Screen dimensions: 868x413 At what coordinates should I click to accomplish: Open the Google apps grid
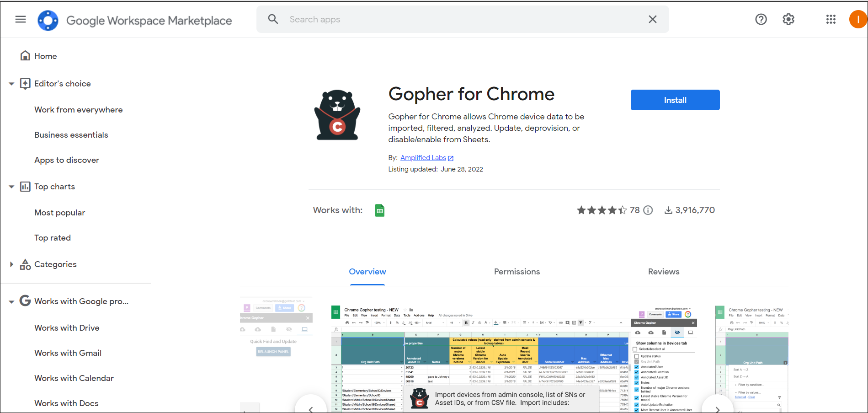click(831, 19)
